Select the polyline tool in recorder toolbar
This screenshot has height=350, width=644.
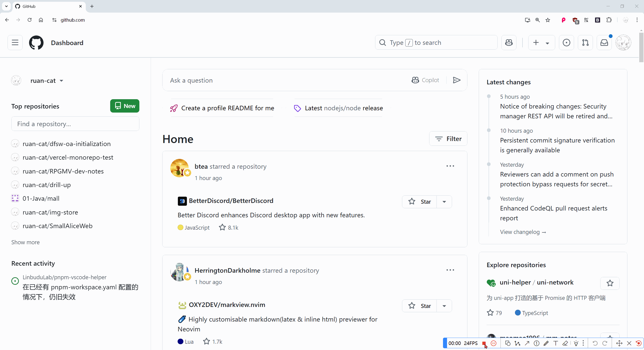517,343
